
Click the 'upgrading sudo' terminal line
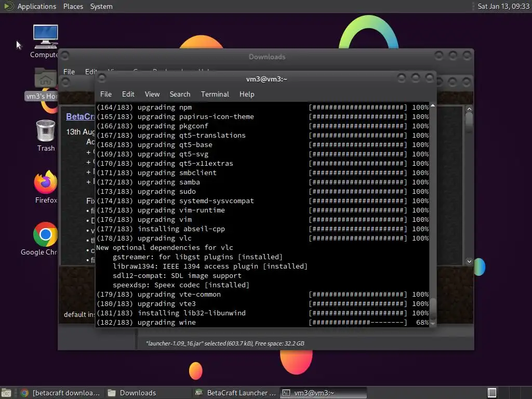coord(262,191)
